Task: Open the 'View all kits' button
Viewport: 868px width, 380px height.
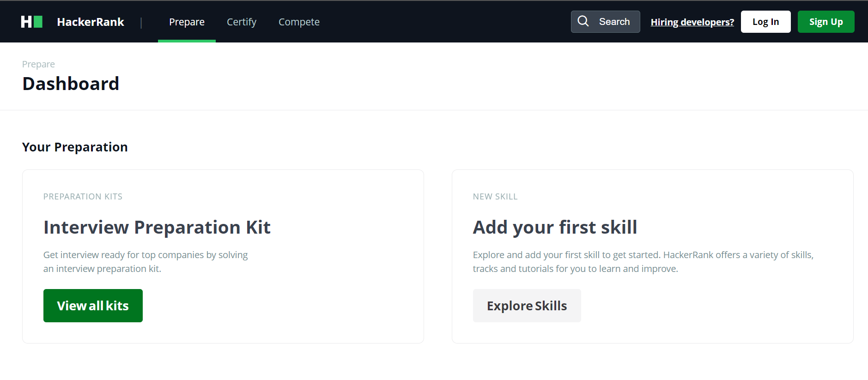Action: pos(93,306)
